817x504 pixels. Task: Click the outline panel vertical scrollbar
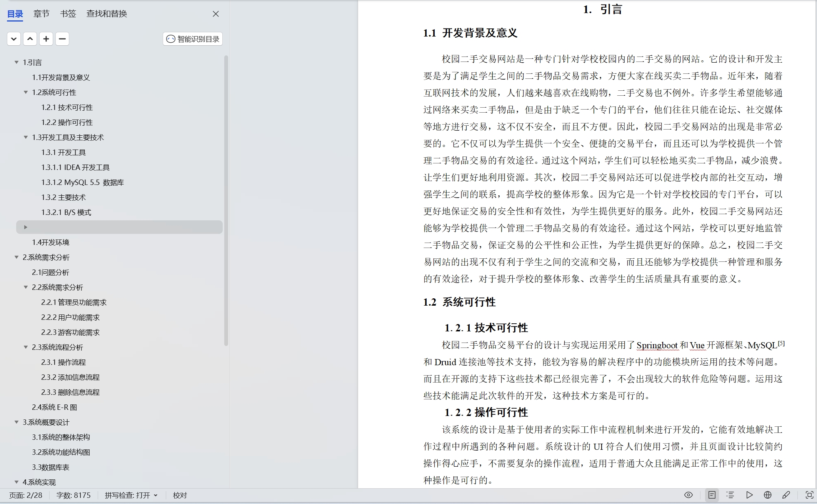(x=226, y=200)
